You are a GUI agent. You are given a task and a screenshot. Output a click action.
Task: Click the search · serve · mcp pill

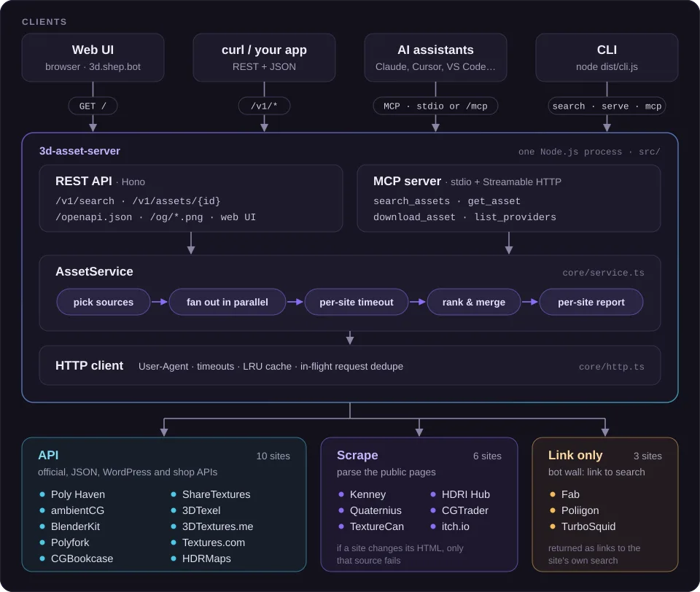(607, 106)
